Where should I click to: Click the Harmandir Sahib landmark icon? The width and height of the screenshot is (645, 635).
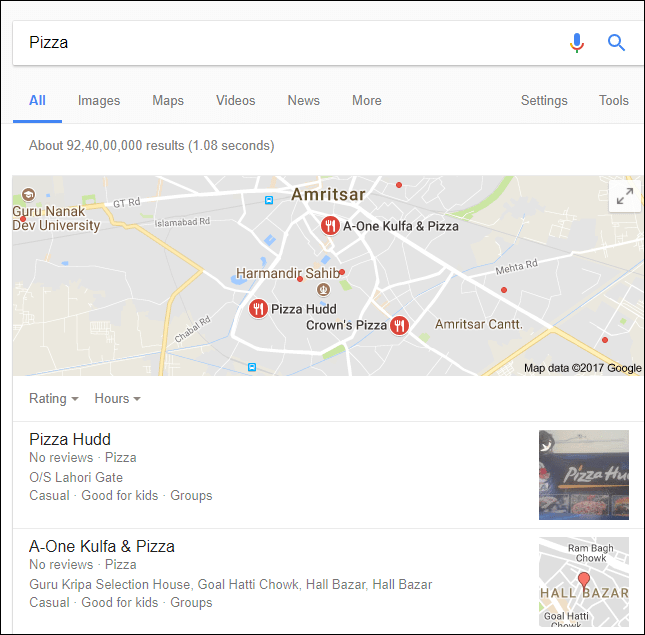coord(322,289)
